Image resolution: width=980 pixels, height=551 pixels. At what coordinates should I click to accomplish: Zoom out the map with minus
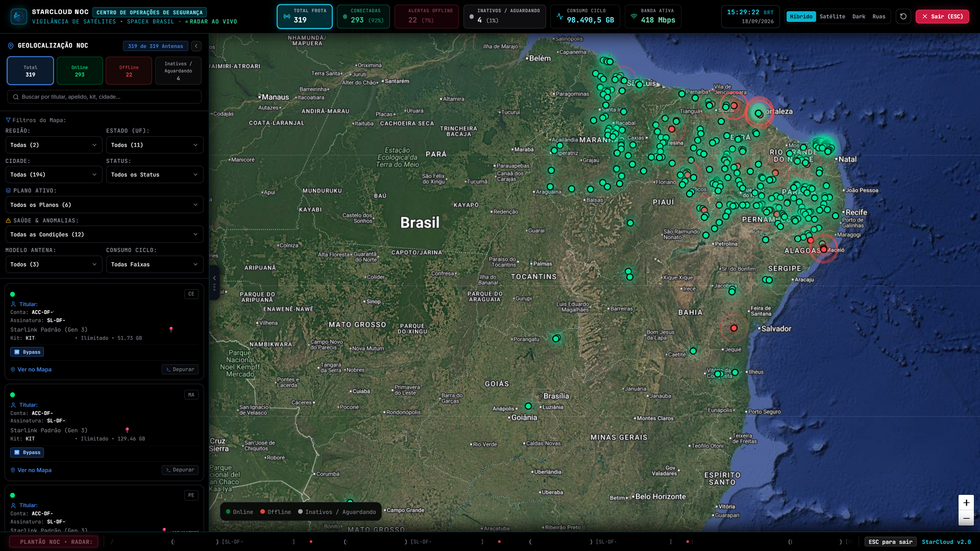point(966,518)
